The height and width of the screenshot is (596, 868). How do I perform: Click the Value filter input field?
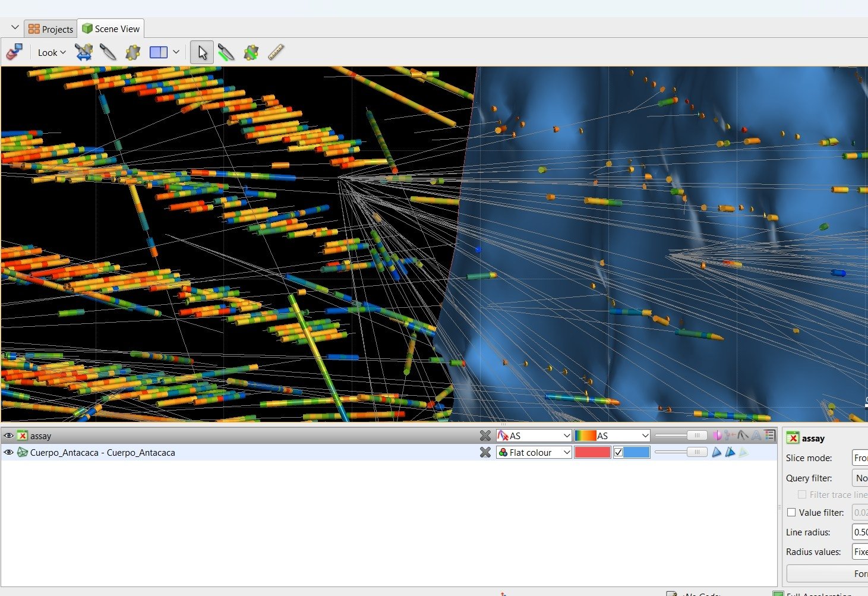[x=860, y=512]
